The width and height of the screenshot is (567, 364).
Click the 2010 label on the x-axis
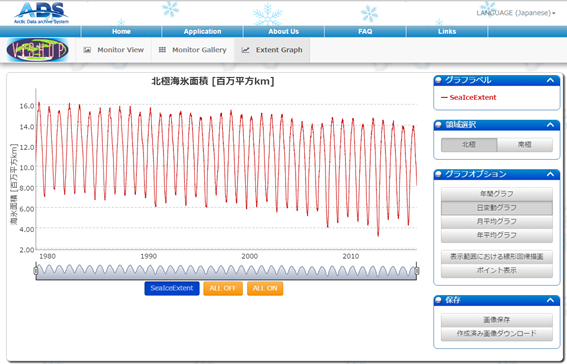[x=351, y=256]
